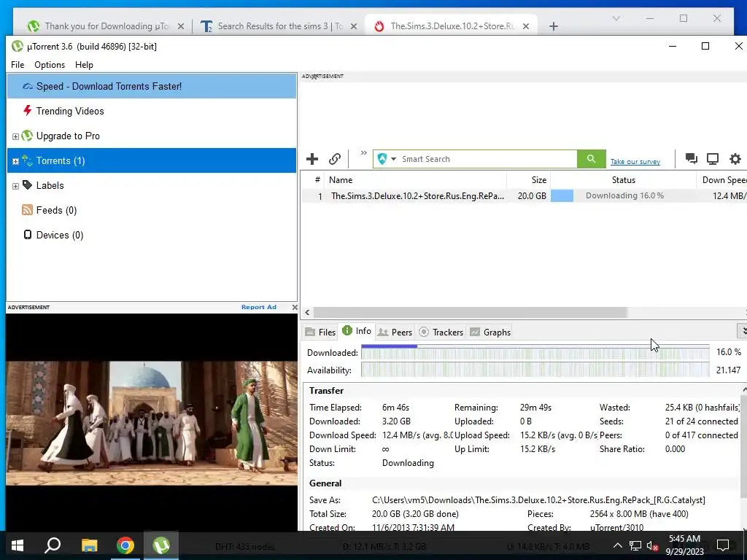Click the Devices phone icon
Image resolution: width=747 pixels, height=560 pixels.
[x=28, y=234]
